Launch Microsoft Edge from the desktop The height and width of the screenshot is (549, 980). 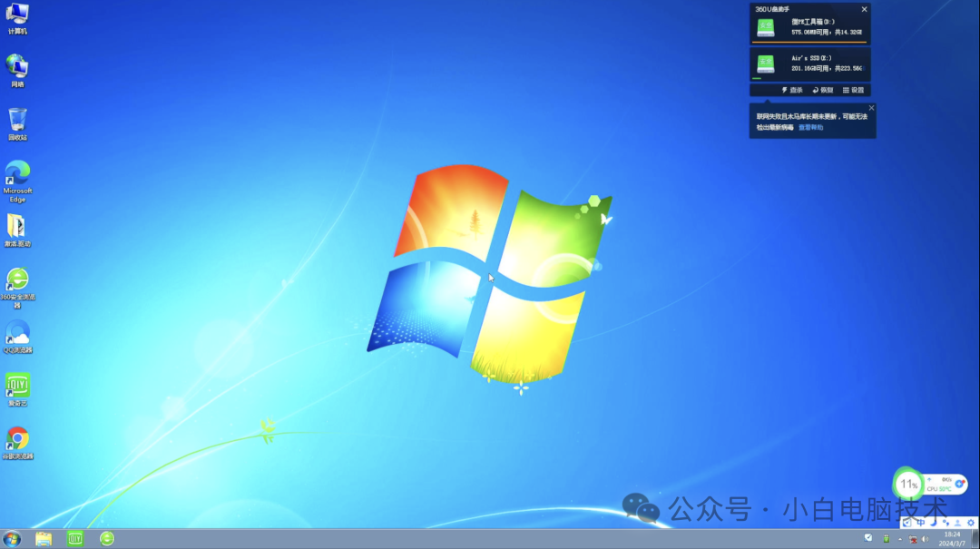(17, 181)
